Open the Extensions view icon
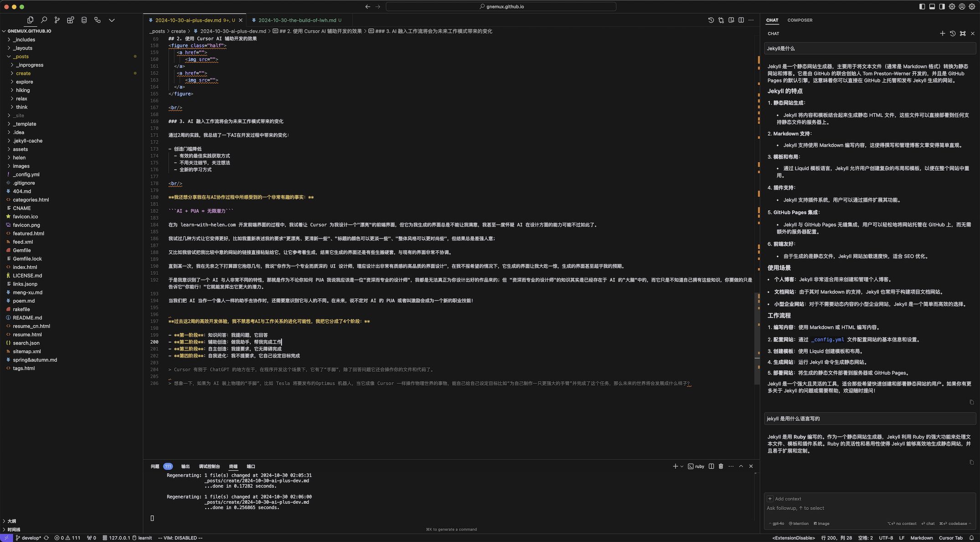 tap(70, 20)
